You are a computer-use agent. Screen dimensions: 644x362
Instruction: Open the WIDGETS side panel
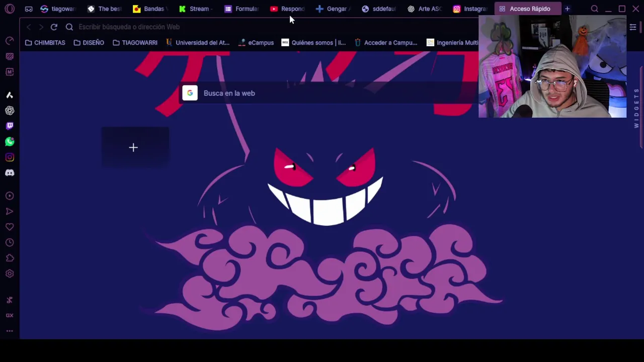coord(636,108)
